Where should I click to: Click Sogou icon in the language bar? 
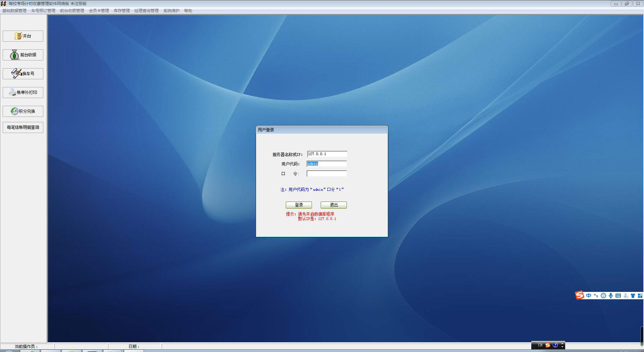pos(548,345)
